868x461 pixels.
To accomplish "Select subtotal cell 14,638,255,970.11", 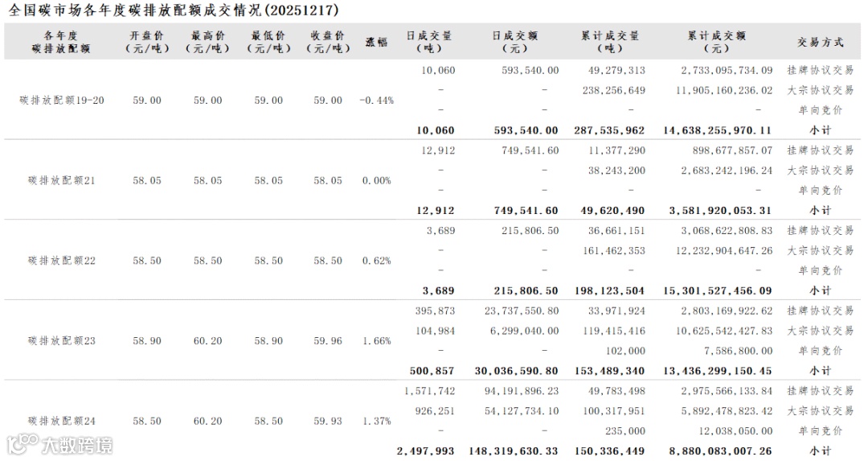I will point(717,130).
